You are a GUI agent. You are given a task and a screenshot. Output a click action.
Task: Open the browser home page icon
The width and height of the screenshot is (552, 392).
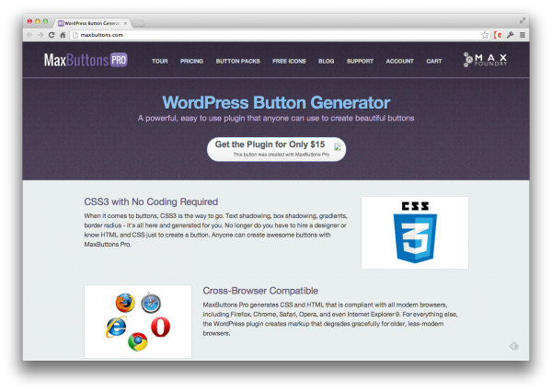(63, 35)
